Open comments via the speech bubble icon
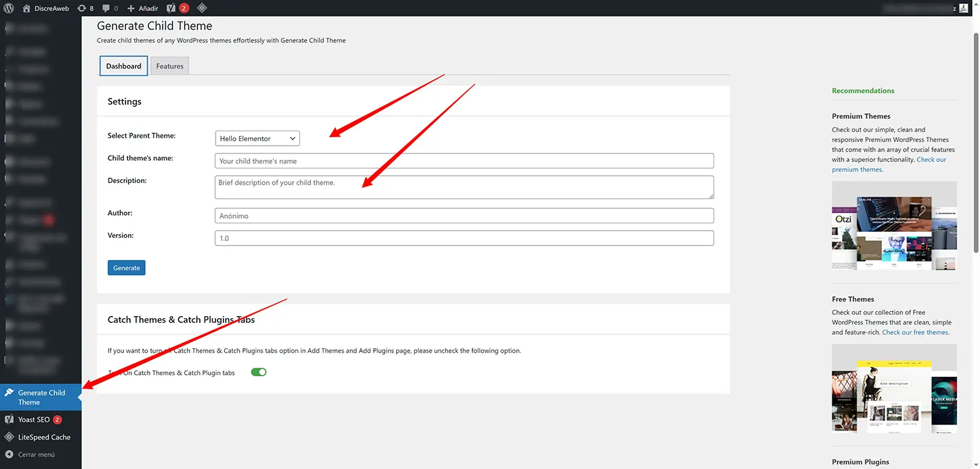Screen dimensions: 980x469 point(106,8)
